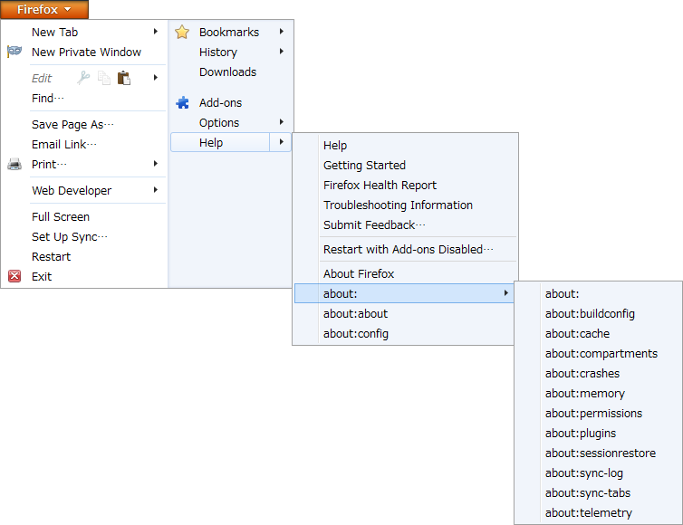
Task: Open About Firefox entry
Action: click(x=358, y=274)
